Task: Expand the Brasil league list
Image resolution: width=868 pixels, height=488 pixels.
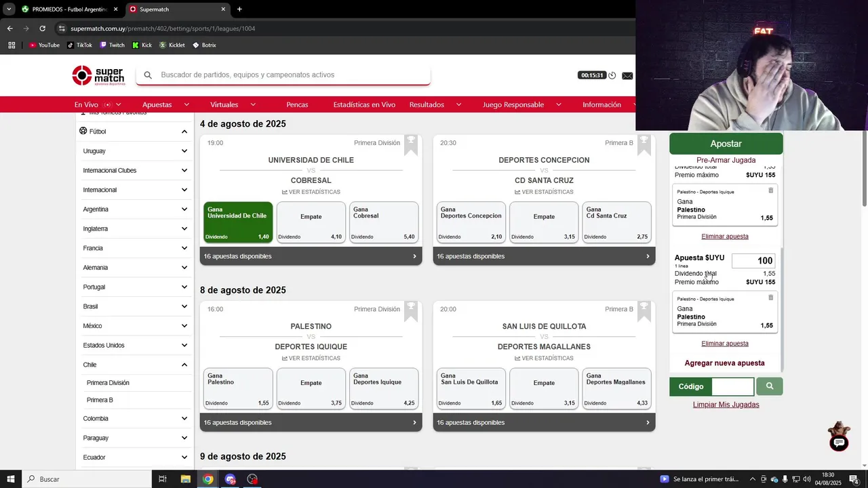Action: pyautogui.click(x=184, y=306)
